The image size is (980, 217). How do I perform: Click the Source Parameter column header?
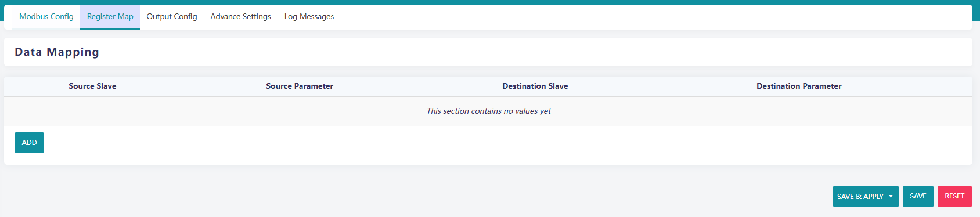(x=300, y=86)
